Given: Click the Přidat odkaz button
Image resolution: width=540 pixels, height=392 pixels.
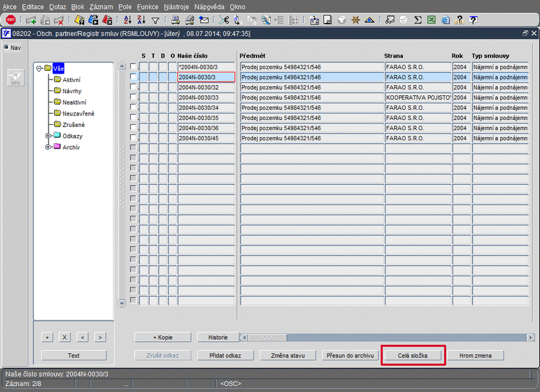Looking at the screenshot, I should (225, 356).
